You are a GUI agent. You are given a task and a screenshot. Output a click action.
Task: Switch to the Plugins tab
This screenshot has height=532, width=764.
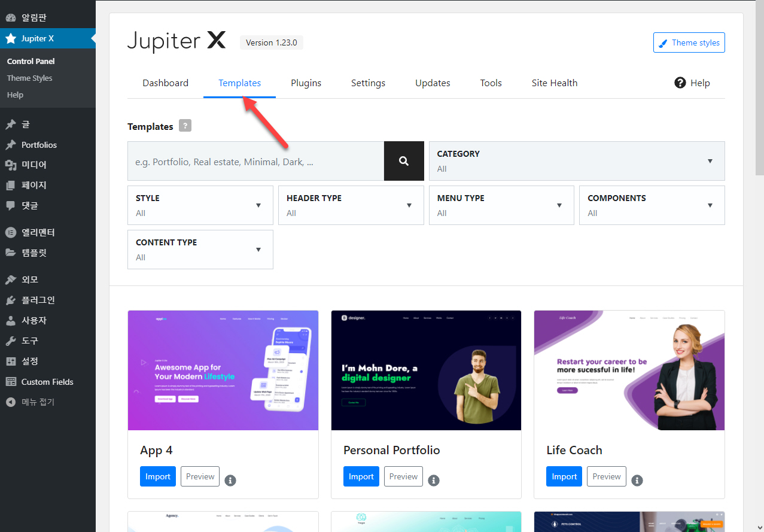coord(306,83)
